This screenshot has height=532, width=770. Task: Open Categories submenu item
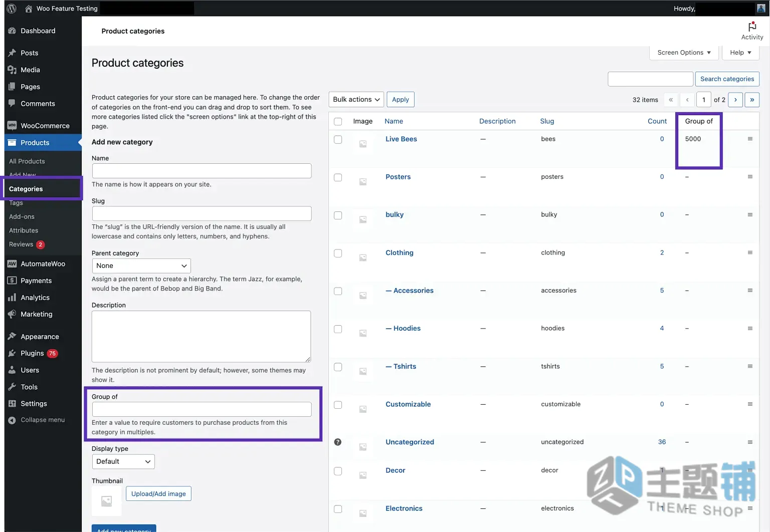click(x=26, y=189)
